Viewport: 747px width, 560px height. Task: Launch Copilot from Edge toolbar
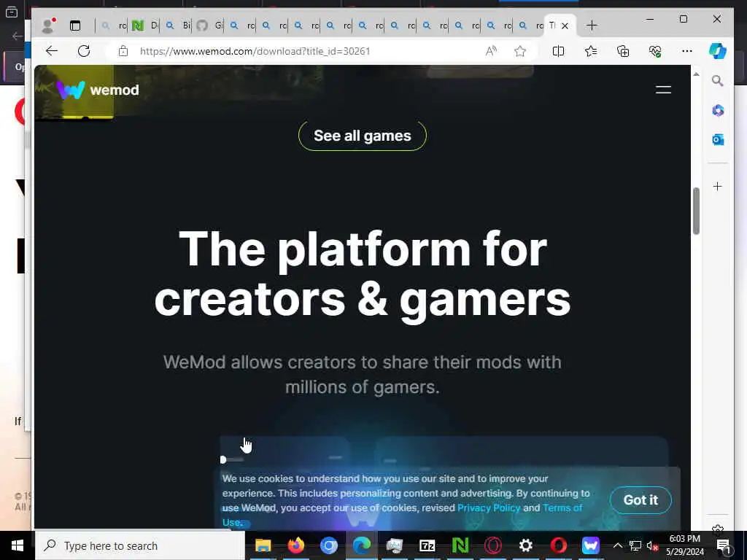tap(718, 51)
